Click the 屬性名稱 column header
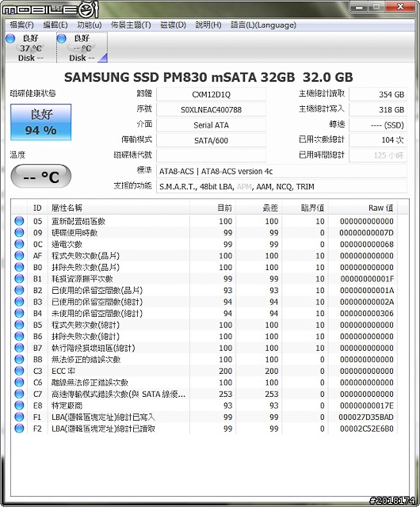The width and height of the screenshot is (420, 507). coord(119,208)
